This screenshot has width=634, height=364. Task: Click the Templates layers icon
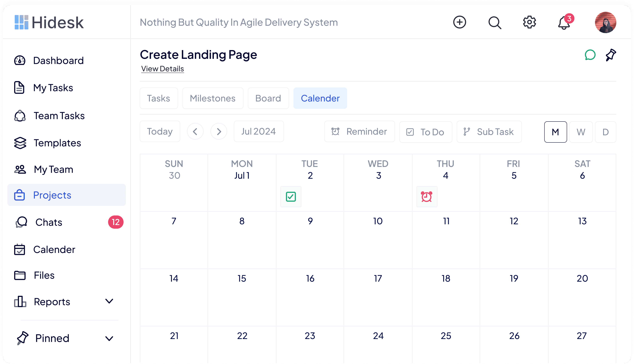click(x=20, y=143)
